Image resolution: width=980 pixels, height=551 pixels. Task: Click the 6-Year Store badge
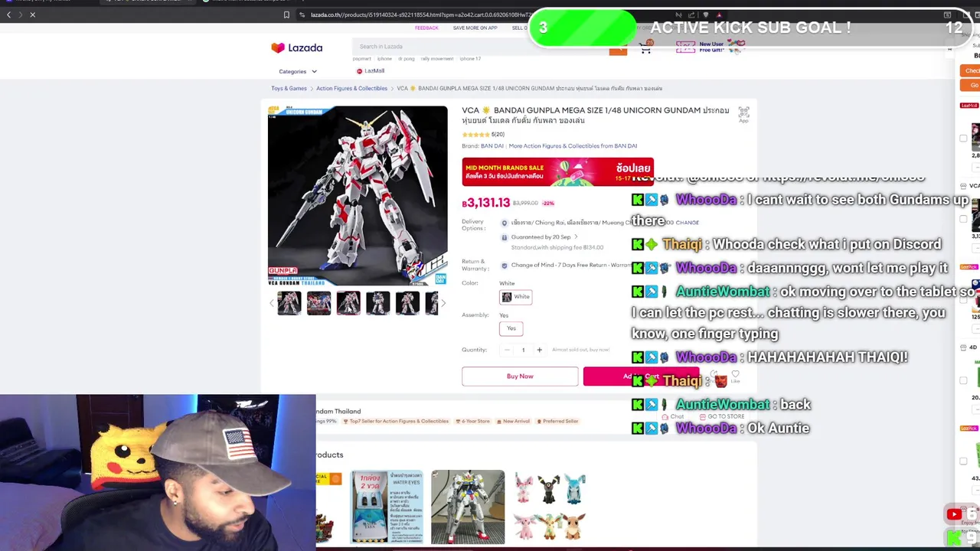coord(472,421)
